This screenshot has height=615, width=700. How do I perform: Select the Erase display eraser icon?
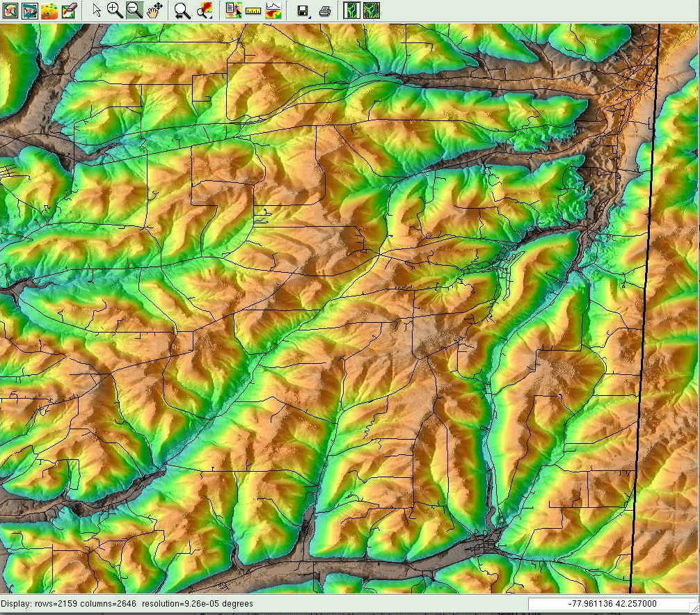pos(68,10)
